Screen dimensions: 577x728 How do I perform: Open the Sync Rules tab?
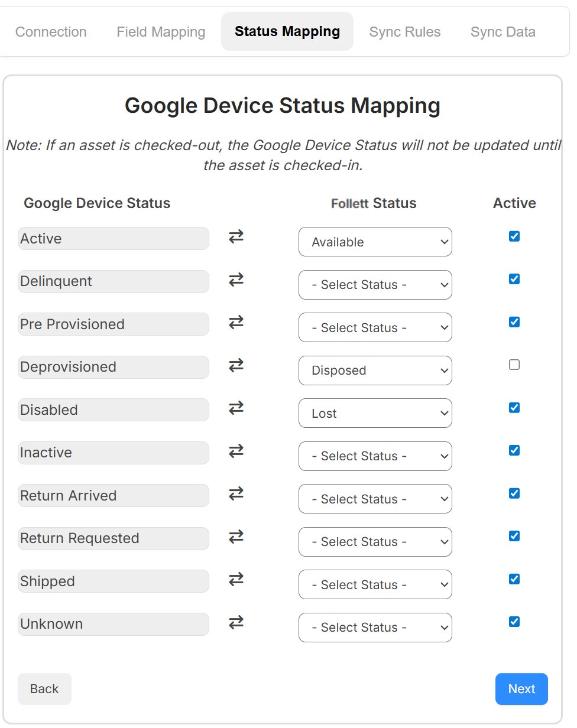(x=404, y=32)
